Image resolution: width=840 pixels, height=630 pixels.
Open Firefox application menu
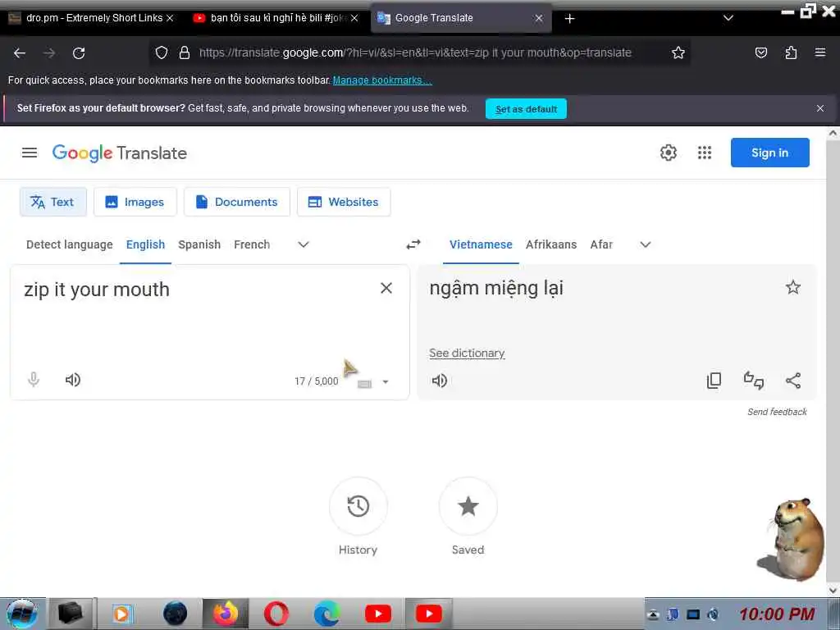[x=820, y=52]
